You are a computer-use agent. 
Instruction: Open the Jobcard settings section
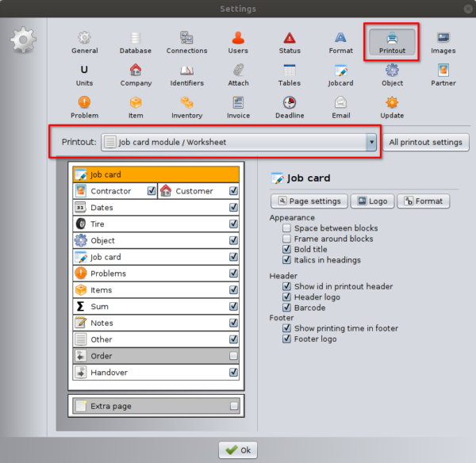[340, 75]
